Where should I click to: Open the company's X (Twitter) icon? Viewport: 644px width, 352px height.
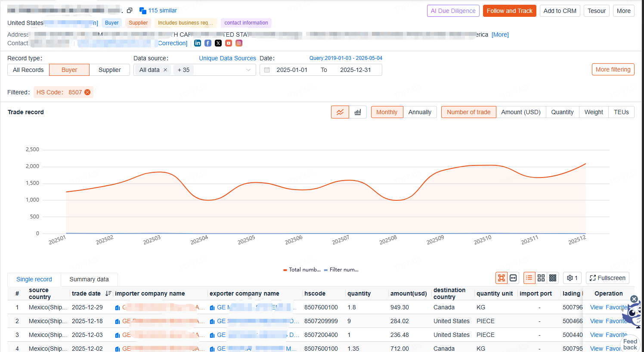pos(218,43)
